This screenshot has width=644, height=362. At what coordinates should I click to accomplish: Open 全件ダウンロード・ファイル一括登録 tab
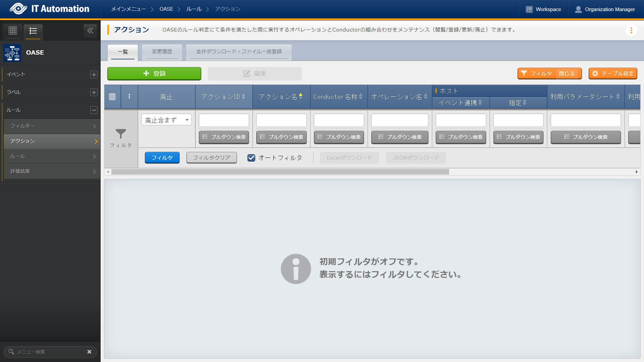click(239, 52)
